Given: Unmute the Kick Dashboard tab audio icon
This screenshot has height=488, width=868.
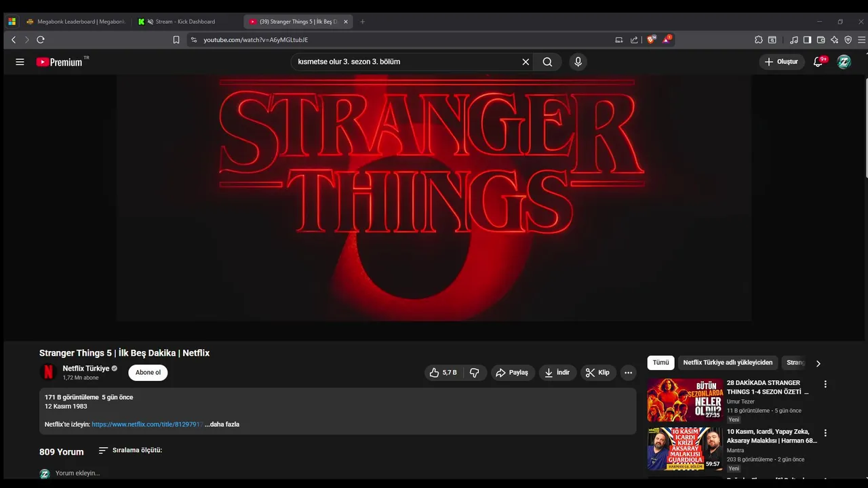Looking at the screenshot, I should (150, 22).
